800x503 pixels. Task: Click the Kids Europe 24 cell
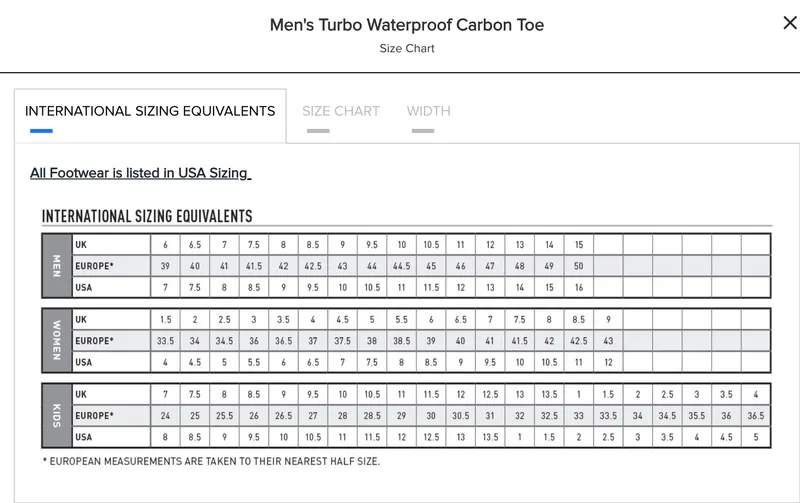[x=165, y=415]
